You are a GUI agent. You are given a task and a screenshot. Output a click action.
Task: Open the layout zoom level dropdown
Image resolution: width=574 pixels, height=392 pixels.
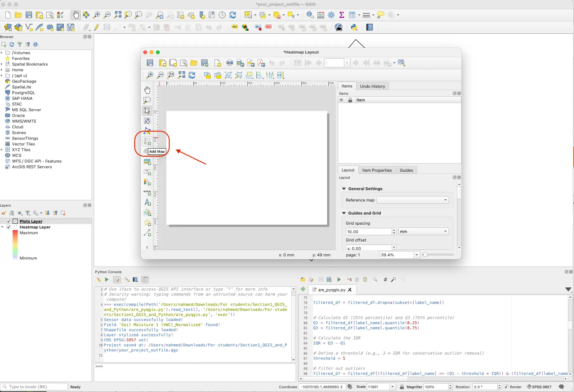(417, 255)
